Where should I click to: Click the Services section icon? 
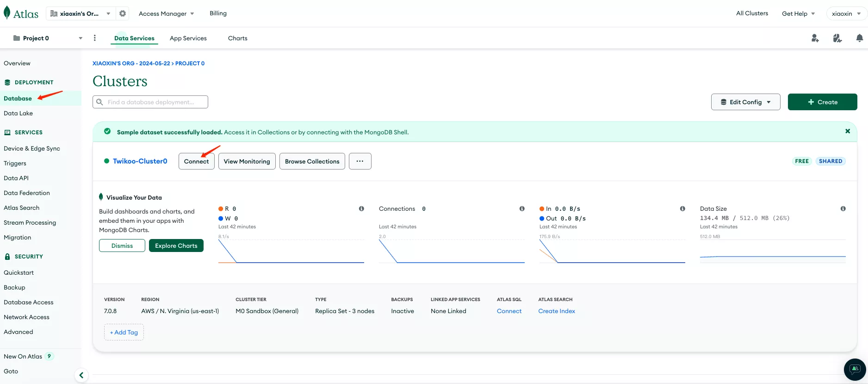tap(7, 132)
